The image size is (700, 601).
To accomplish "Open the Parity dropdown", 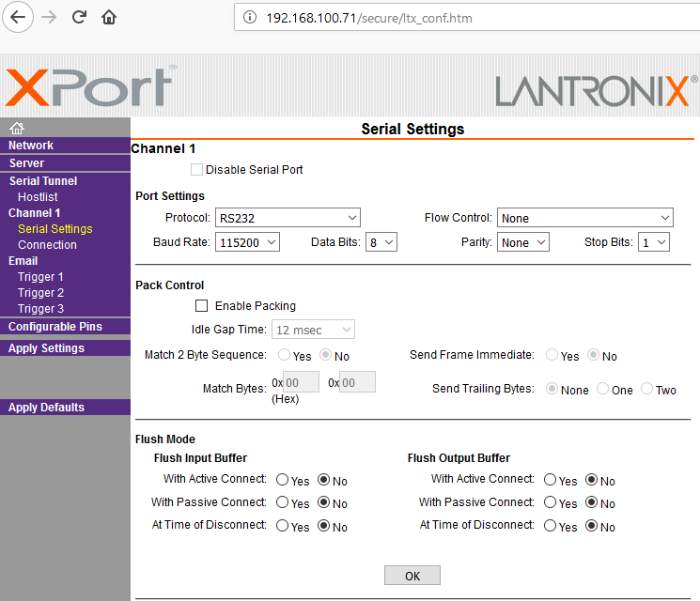I will (522, 242).
